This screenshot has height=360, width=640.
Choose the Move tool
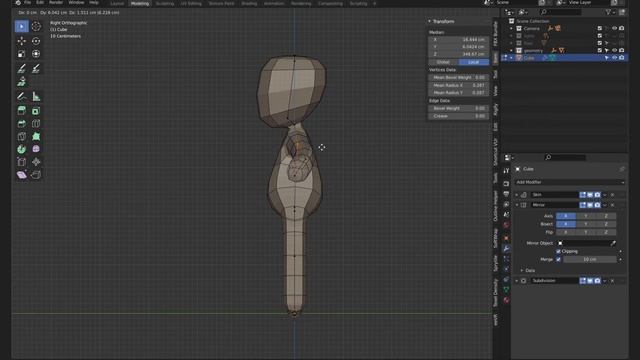22,41
